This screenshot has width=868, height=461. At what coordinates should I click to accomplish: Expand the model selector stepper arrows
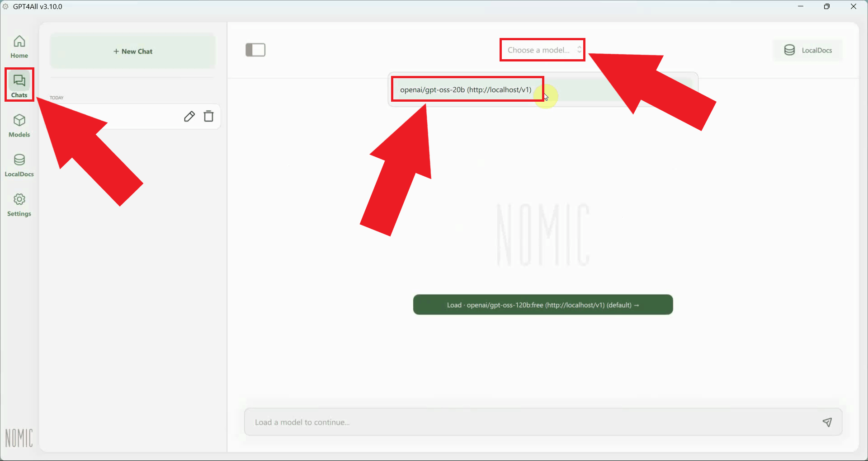click(x=580, y=50)
